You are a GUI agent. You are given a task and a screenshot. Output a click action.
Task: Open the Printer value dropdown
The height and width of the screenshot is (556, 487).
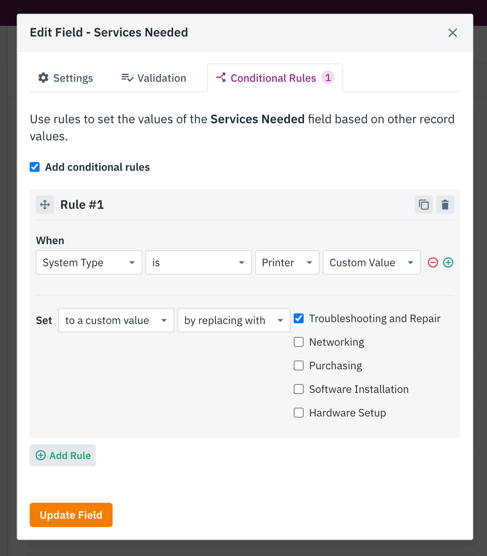[x=287, y=262]
